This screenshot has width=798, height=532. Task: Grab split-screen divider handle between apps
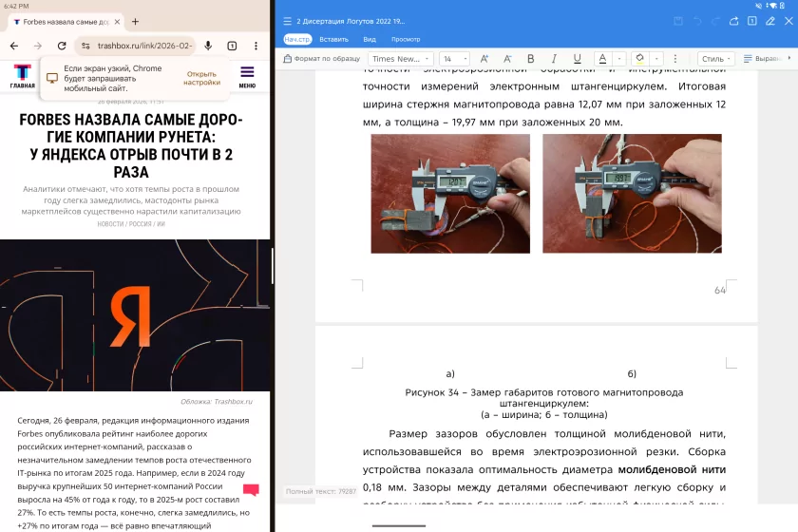click(273, 266)
